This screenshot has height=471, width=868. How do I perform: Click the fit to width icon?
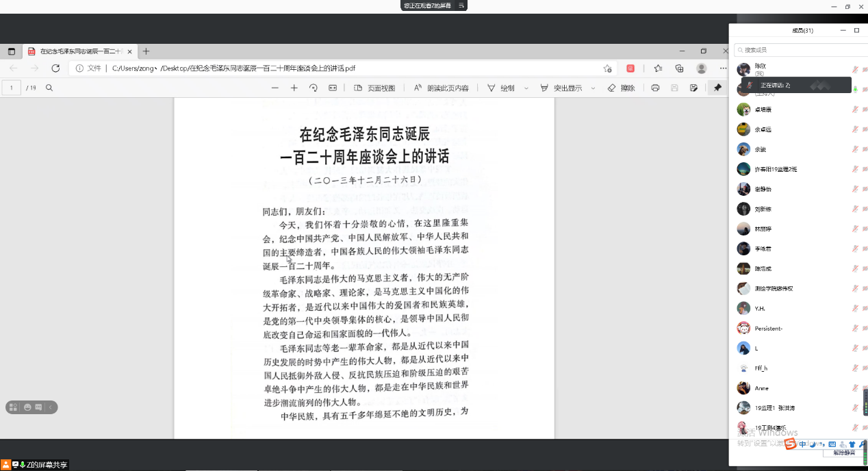tap(333, 88)
